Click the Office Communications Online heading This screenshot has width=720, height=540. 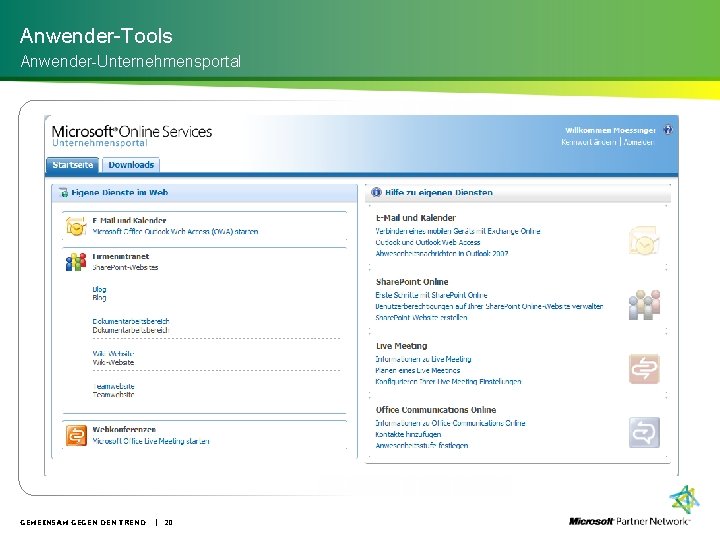point(436,409)
